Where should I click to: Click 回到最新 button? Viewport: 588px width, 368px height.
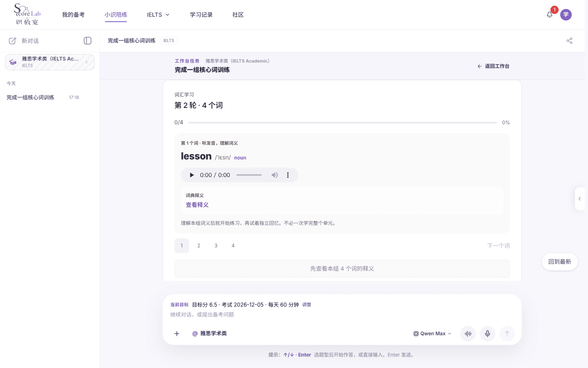560,262
